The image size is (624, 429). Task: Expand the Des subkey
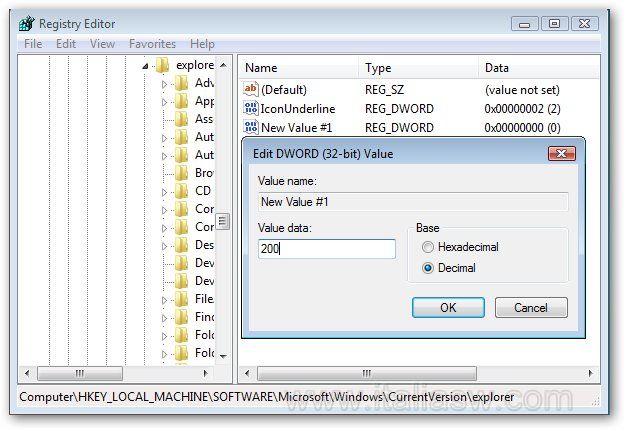(164, 246)
